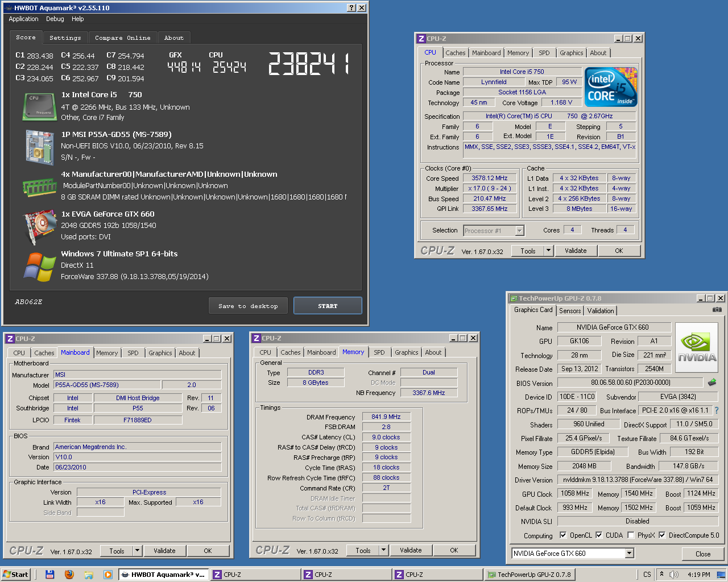The image size is (728, 582).
Task: Click the GPU-Z BIOS Version field 80.06.58.00.60
Action: pyautogui.click(x=630, y=383)
